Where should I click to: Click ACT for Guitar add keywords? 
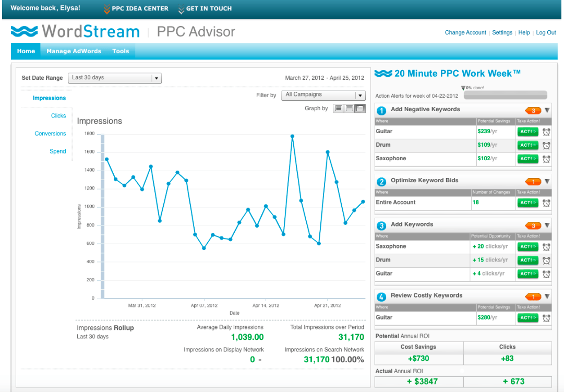point(527,274)
